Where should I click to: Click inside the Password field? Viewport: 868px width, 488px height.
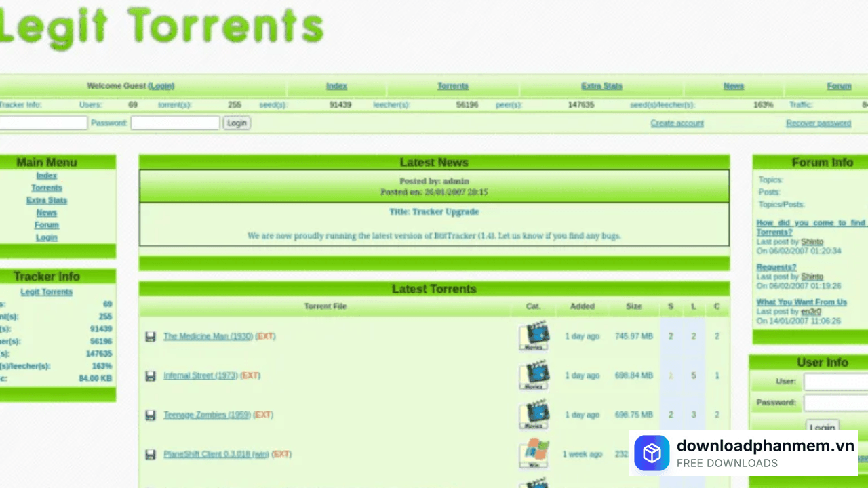174,123
